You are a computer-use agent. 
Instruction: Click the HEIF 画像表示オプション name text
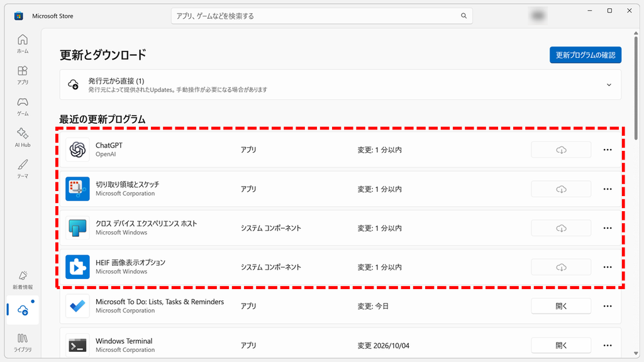point(130,262)
